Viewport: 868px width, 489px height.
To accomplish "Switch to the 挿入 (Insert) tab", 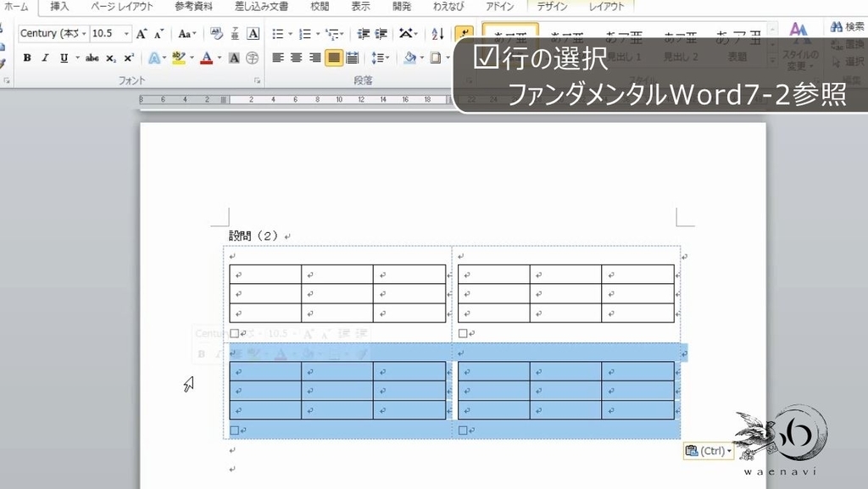I will [59, 7].
